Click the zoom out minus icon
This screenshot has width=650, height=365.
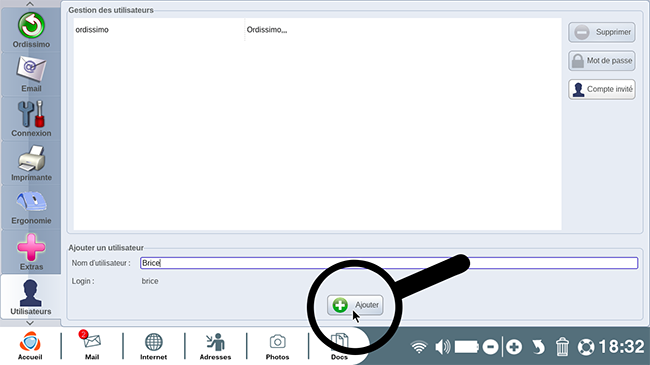[x=490, y=347]
